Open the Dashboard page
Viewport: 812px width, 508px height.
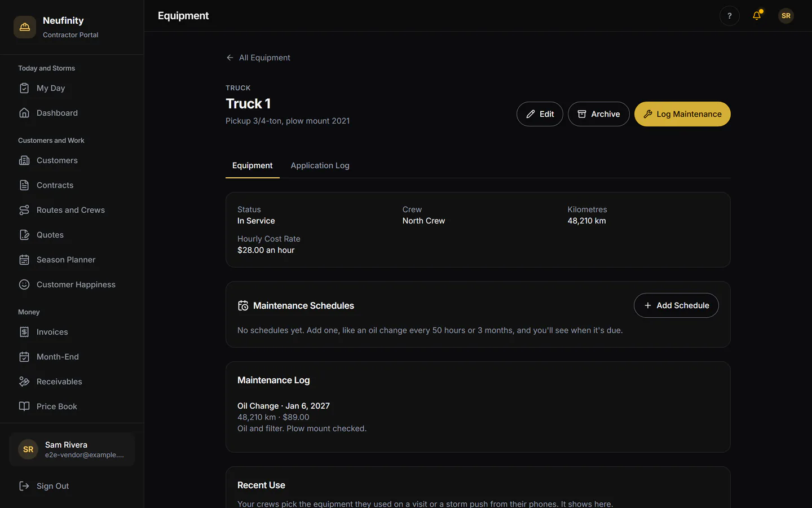(x=72, y=113)
